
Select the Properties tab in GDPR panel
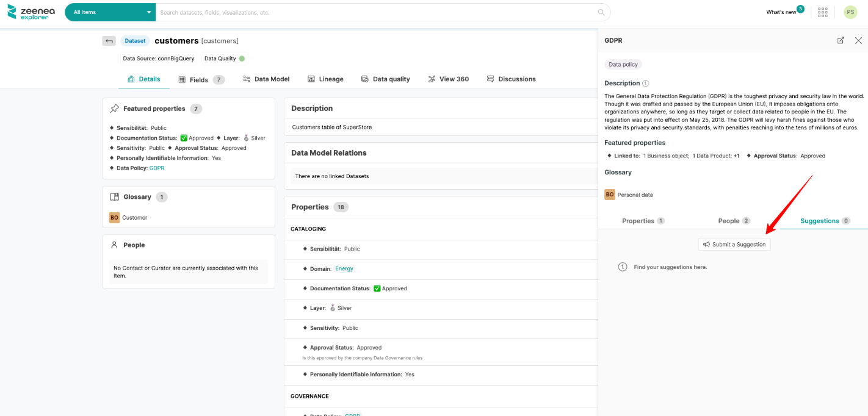[x=643, y=221]
